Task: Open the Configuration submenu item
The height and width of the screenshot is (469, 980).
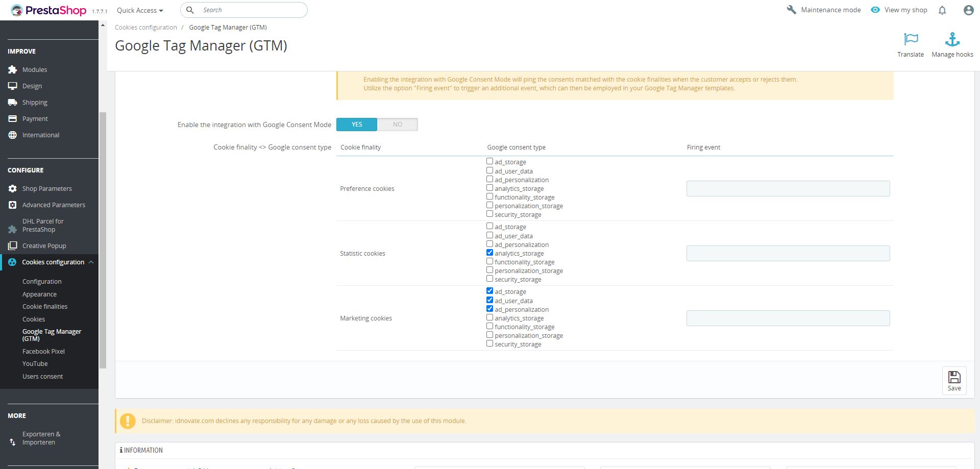Action: tap(42, 282)
